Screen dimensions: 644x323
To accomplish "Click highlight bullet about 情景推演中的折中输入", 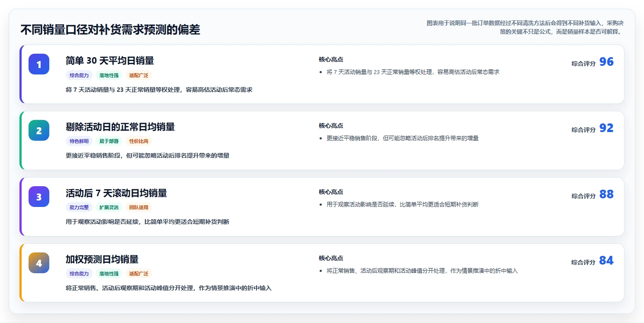I will click(x=422, y=271).
